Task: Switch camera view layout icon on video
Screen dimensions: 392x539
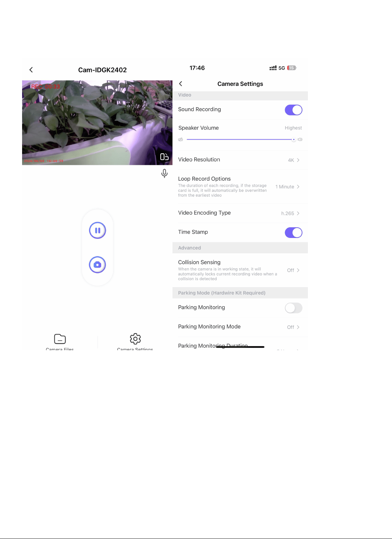Action: (x=164, y=157)
